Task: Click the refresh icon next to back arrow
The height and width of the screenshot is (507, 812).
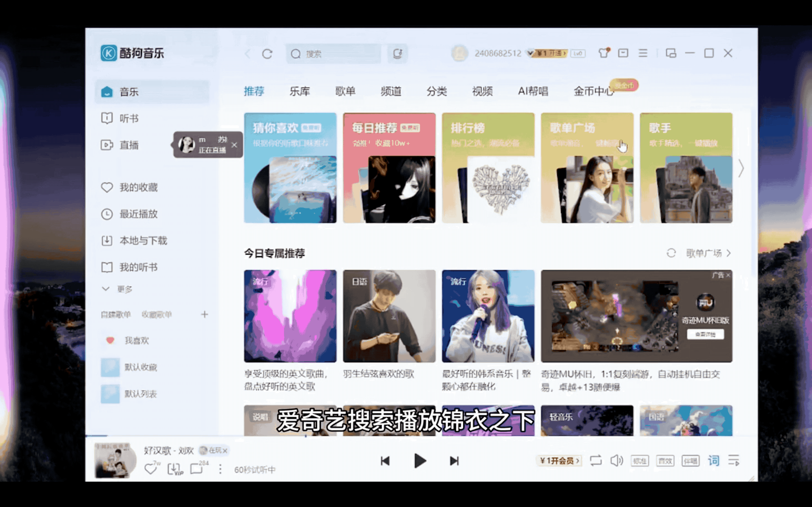Action: (x=267, y=54)
